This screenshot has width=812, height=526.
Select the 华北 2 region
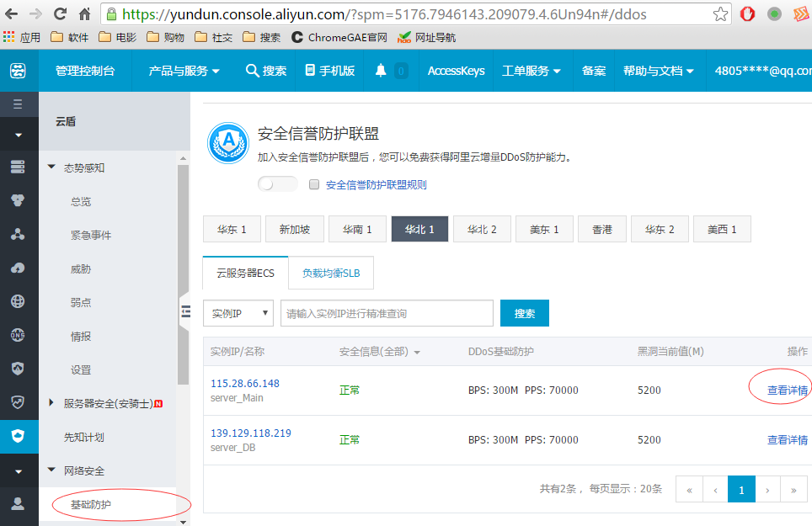[x=482, y=229]
